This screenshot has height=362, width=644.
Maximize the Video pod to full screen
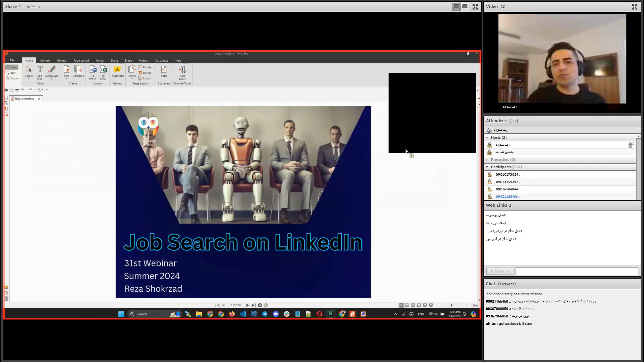click(x=635, y=7)
